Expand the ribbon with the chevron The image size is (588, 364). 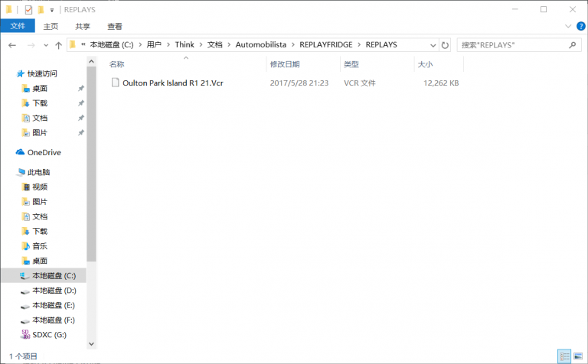[568, 26]
